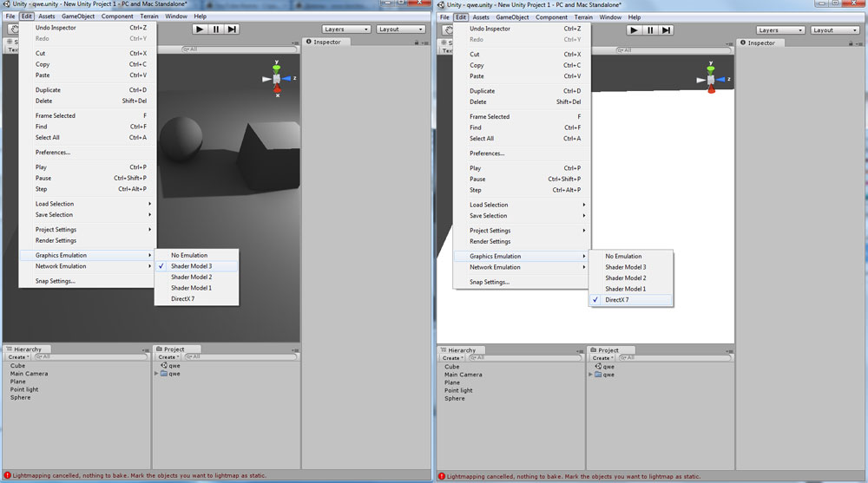The height and width of the screenshot is (483, 868).
Task: Select Main Camera in the left Hierarchy panel
Action: [29, 374]
